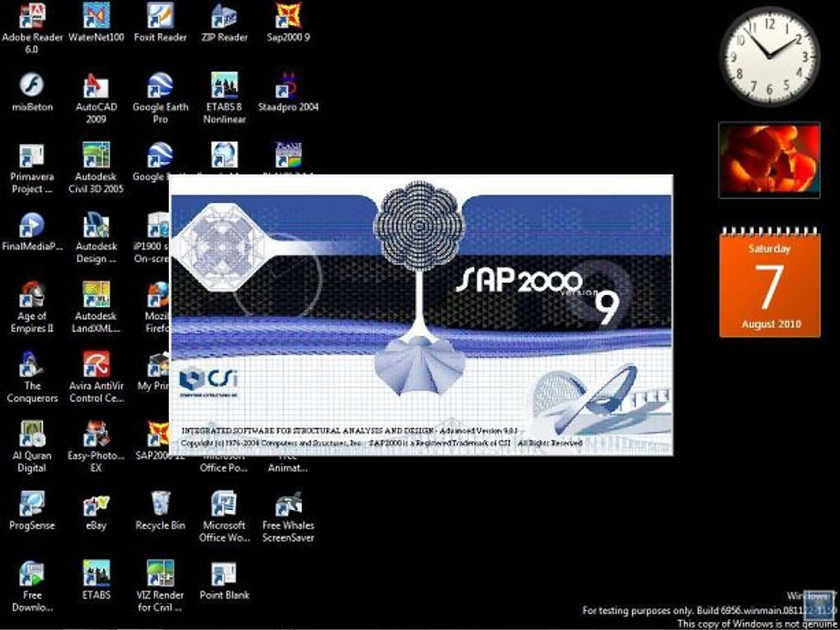Launch VIZ Render for Civil shortcut
Image resolution: width=840 pixels, height=630 pixels.
(x=160, y=586)
